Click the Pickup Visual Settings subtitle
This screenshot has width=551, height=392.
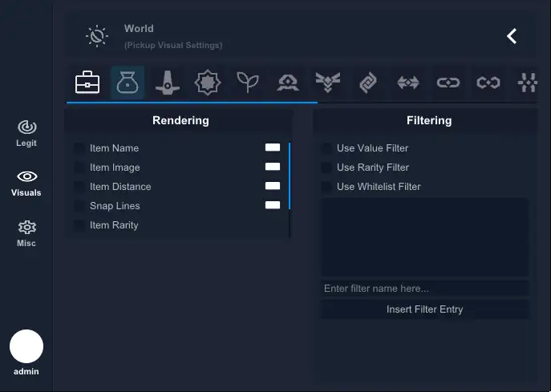(x=173, y=46)
